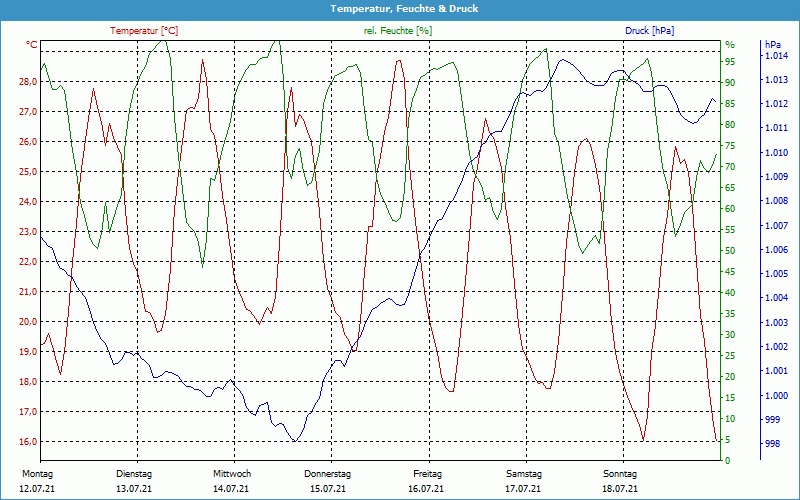Click the "21,0" temperature axis value

[29, 292]
